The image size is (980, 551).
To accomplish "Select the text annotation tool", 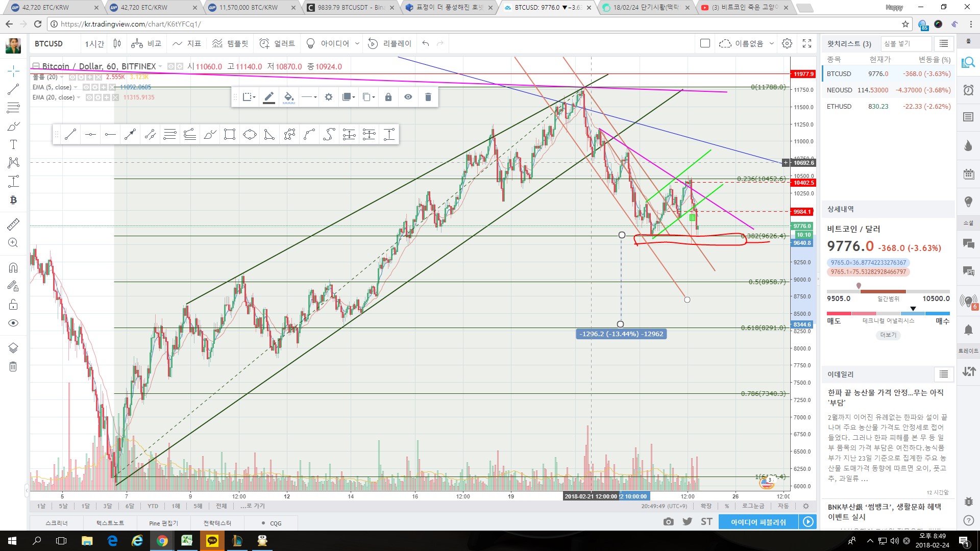I will (13, 144).
